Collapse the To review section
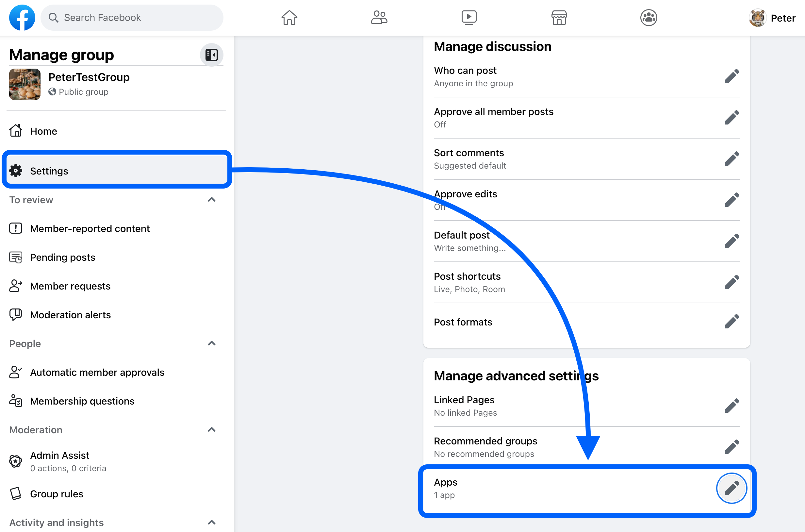805x532 pixels. (x=212, y=199)
